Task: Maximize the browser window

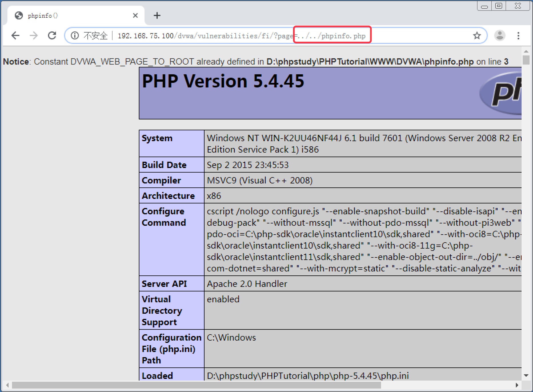Action: (x=499, y=6)
